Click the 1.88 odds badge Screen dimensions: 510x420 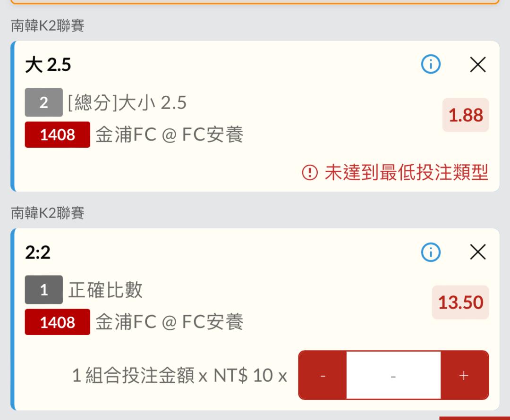click(466, 115)
